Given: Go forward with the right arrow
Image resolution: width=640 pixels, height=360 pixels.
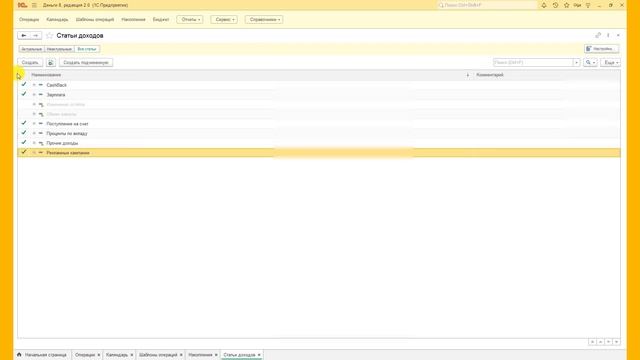Looking at the screenshot, I should pyautogui.click(x=36, y=36).
